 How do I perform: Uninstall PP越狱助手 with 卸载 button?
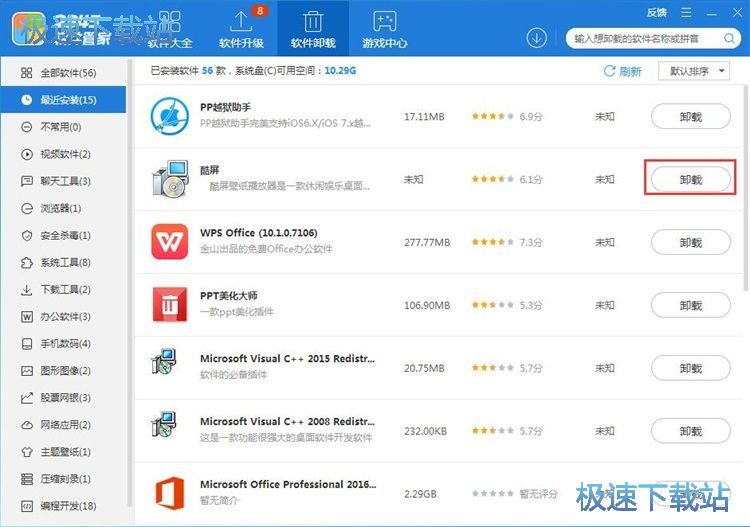[691, 117]
